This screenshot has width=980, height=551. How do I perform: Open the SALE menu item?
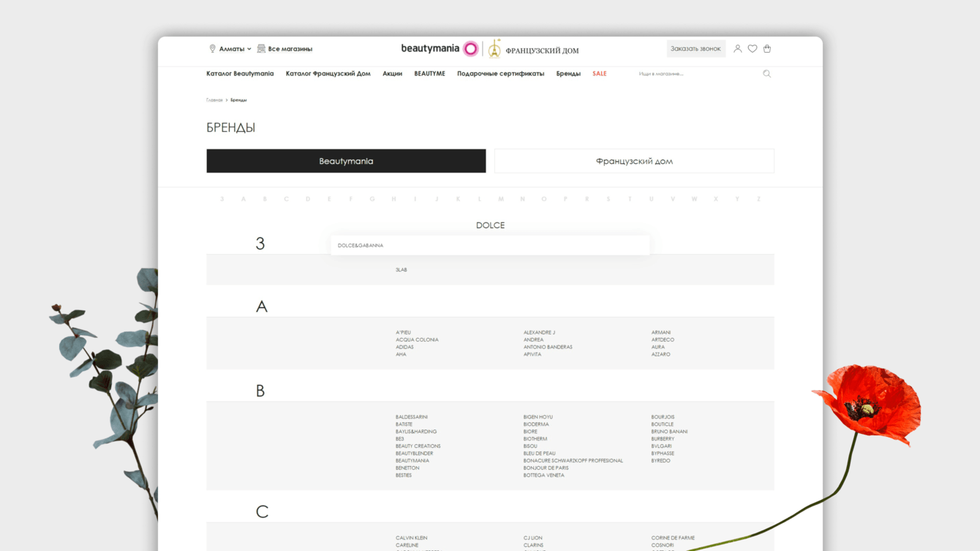600,74
